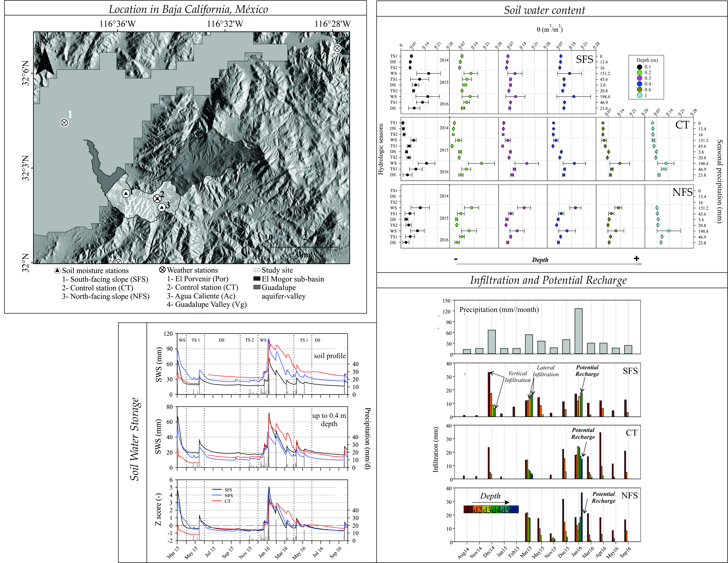Click the black SFS line in Z score legend
Screen dimensions: 728x563
[217, 490]
